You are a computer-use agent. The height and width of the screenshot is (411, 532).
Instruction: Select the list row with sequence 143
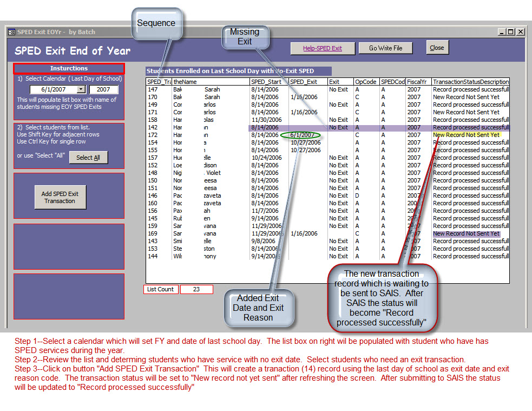328,242
